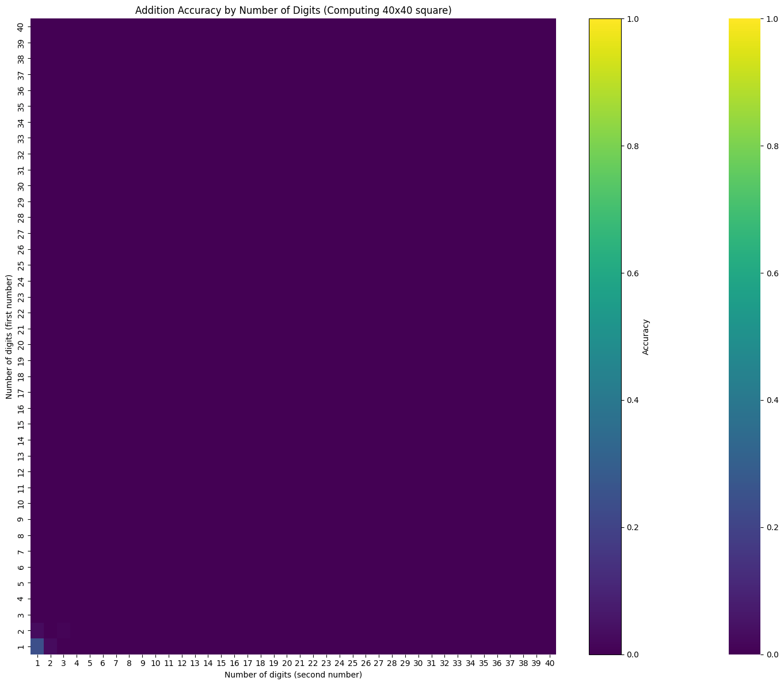Screen dimensions: 784x685
Task: Click the heatmap cell at row 2, column 3
Action: point(63,631)
